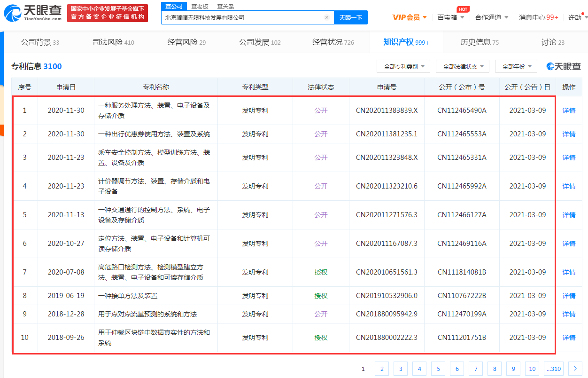
Task: Expand the 百宝箱 menu
Action: [451, 17]
